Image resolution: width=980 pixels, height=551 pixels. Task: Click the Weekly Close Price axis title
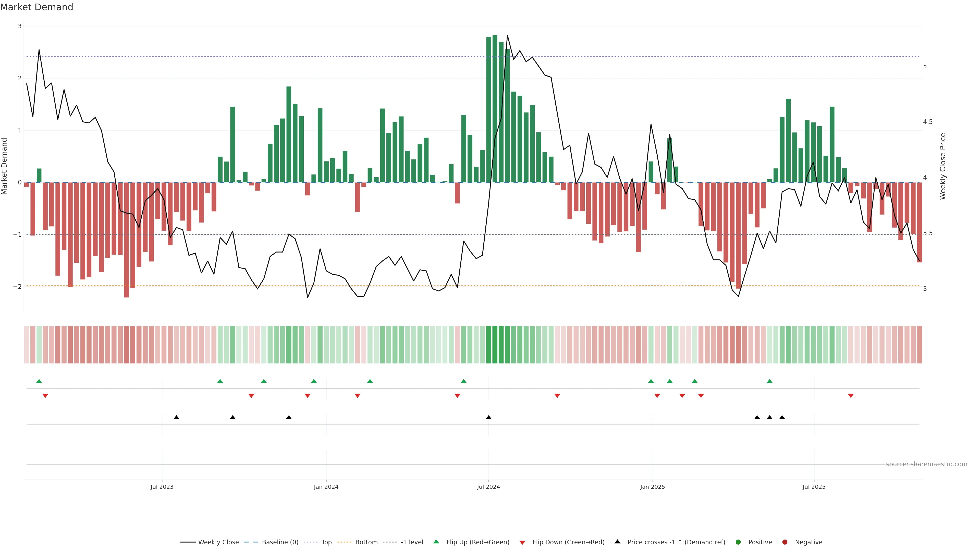[x=943, y=166]
